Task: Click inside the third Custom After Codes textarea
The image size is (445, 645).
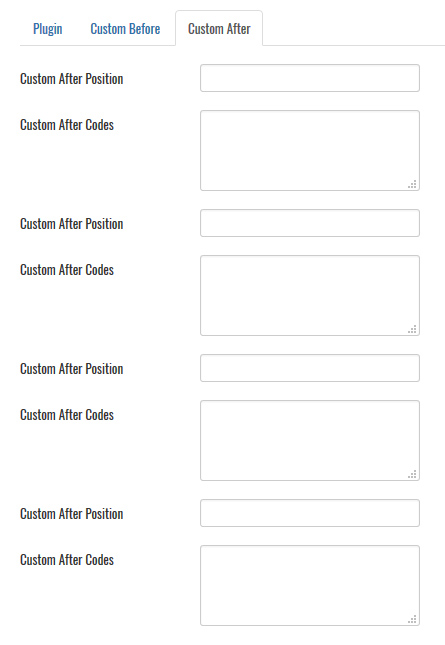Action: pos(310,441)
